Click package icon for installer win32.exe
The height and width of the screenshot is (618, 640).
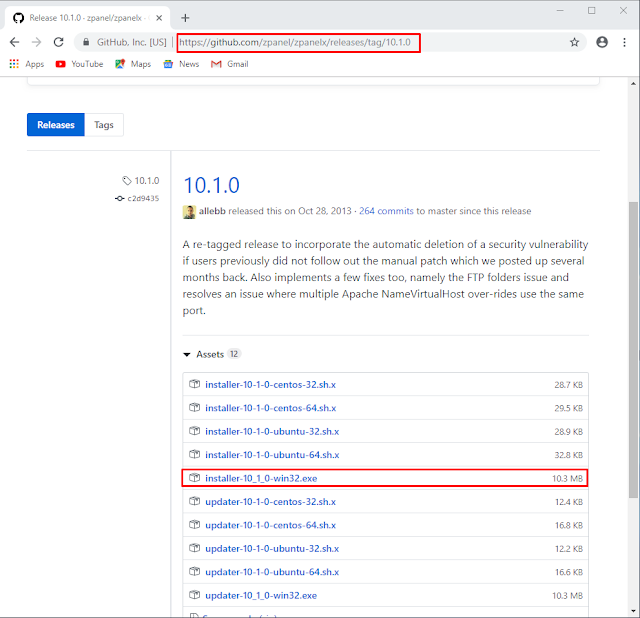(x=195, y=478)
